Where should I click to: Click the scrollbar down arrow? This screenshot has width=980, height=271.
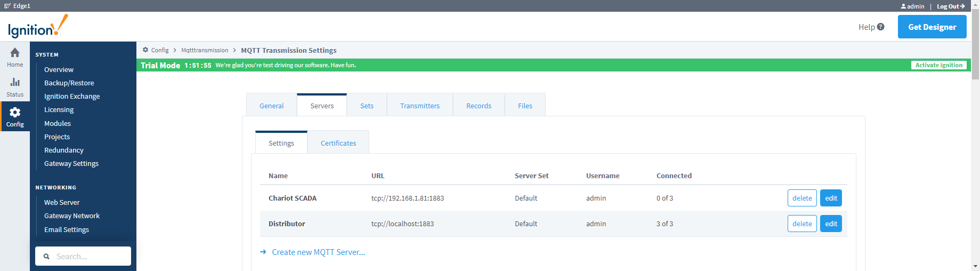(x=975, y=266)
